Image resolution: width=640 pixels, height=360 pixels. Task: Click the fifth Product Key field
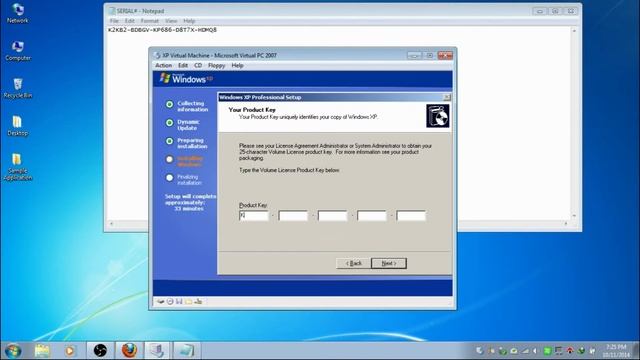pos(411,216)
